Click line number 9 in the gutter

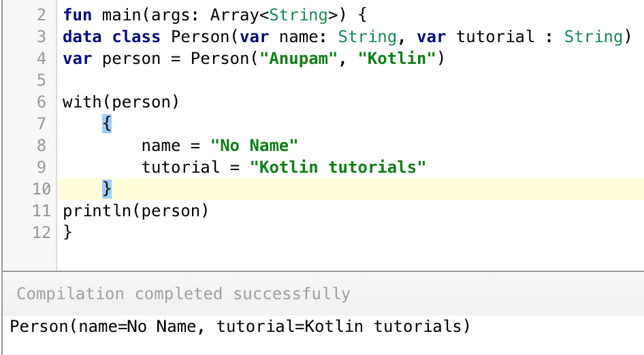[x=42, y=167]
